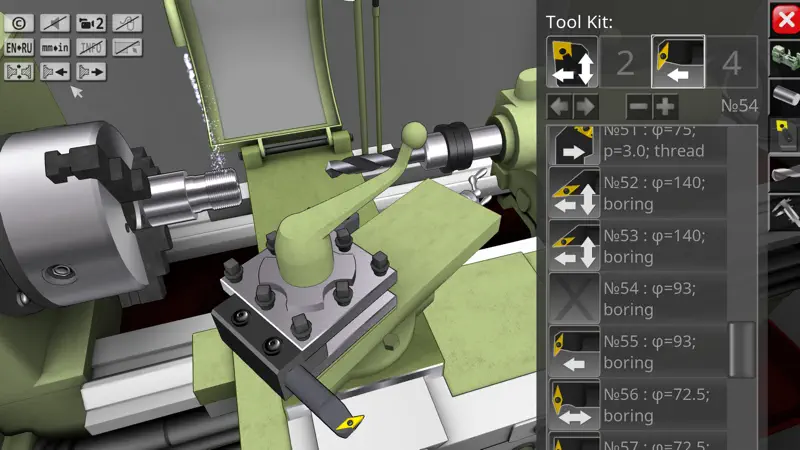Pick tool №52 boring icon
This screenshot has height=450, width=800.
coord(574,192)
